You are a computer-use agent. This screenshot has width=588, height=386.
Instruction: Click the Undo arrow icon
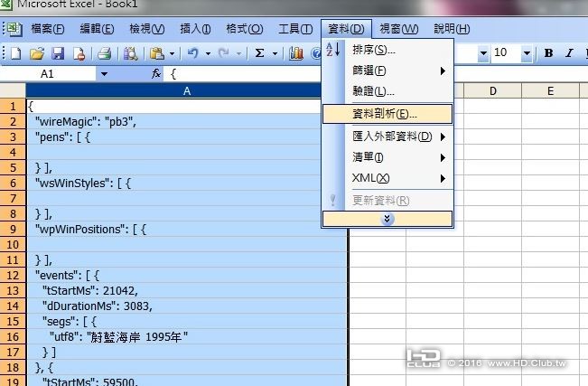pyautogui.click(x=192, y=53)
